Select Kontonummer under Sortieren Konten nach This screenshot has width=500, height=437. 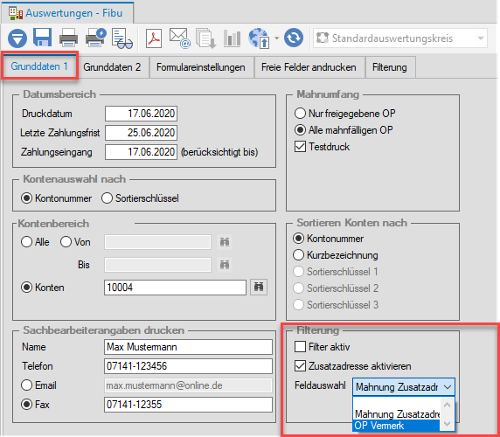click(x=299, y=238)
